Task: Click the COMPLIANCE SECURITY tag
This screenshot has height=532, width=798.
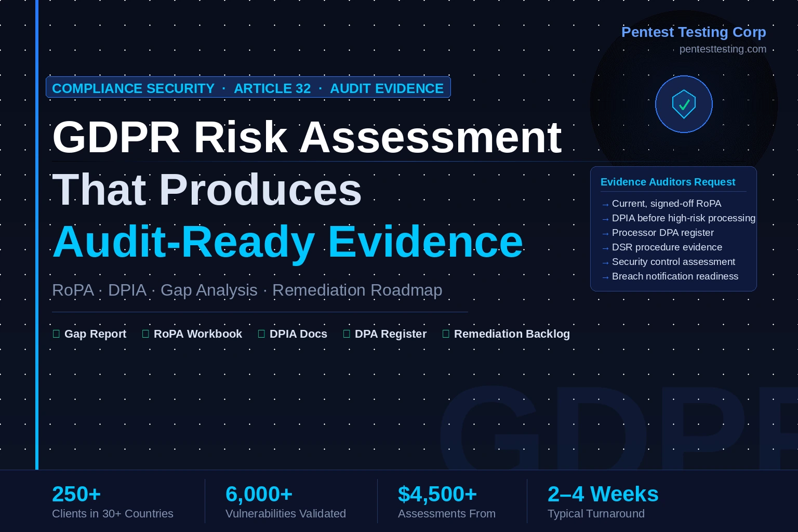Action: pyautogui.click(x=134, y=88)
